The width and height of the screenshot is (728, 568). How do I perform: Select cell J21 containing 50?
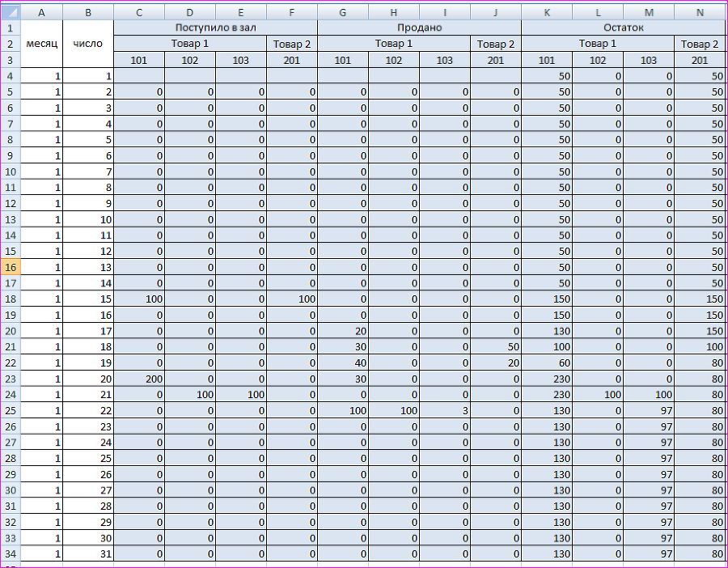coord(496,347)
